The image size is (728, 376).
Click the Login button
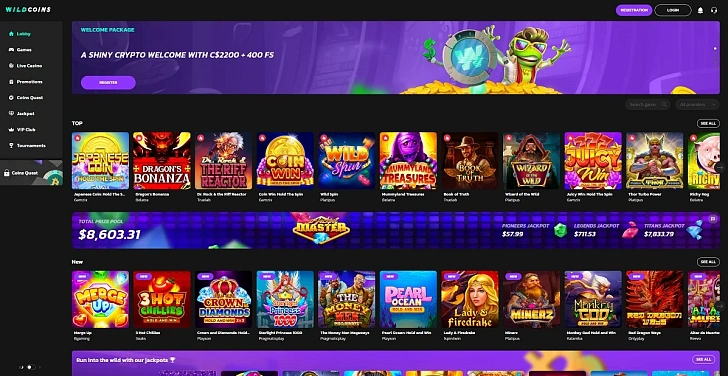[x=673, y=10]
